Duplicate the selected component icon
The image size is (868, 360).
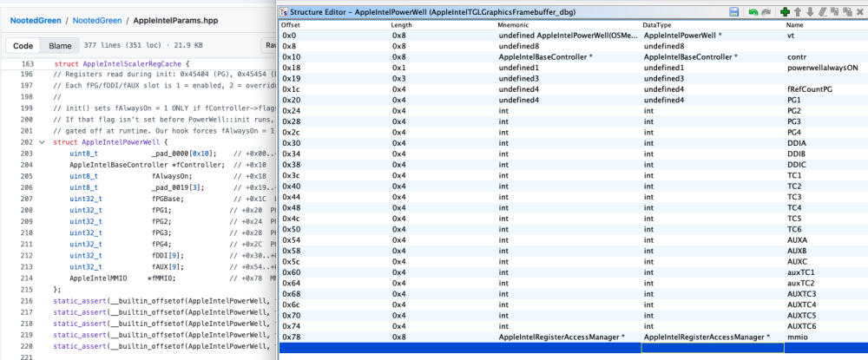pyautogui.click(x=834, y=11)
